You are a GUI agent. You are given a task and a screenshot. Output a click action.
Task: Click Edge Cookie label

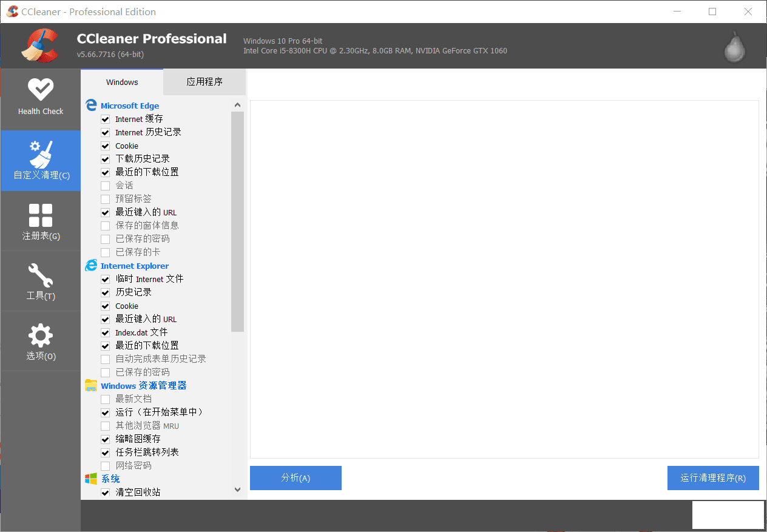click(x=127, y=146)
